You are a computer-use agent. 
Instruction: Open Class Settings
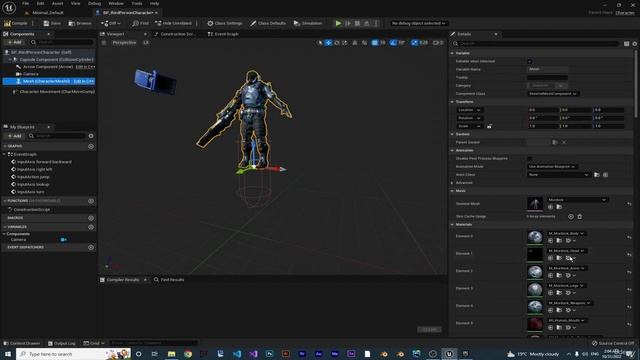[x=224, y=23]
